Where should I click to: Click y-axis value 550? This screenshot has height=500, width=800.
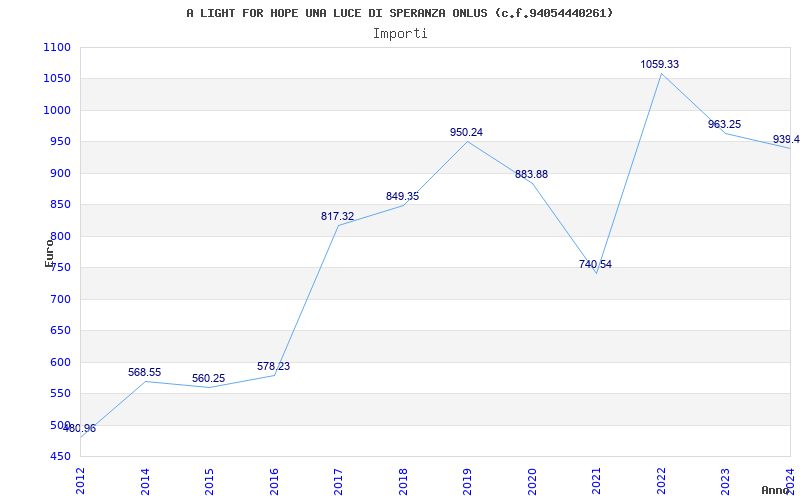click(x=60, y=394)
